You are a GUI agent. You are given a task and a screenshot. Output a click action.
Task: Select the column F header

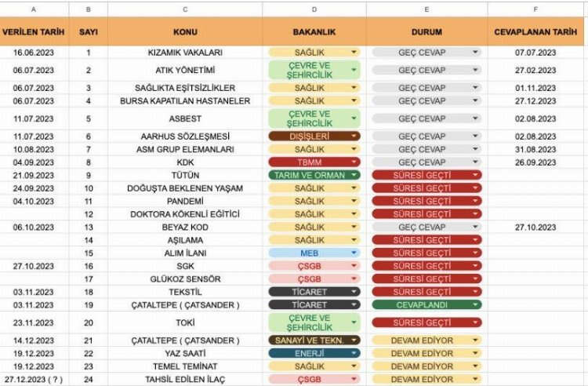[x=537, y=9]
